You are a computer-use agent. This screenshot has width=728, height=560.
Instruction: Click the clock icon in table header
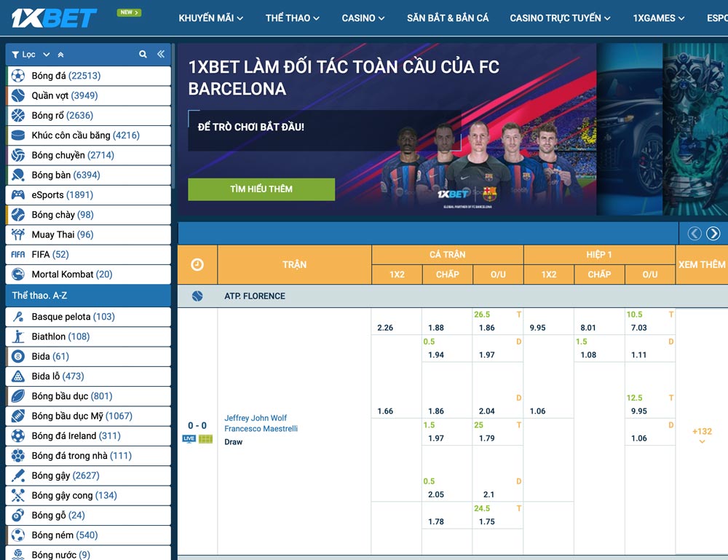197,264
